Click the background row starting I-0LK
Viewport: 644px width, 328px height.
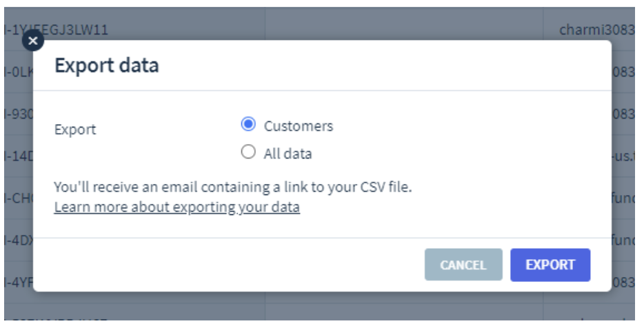tap(19, 72)
